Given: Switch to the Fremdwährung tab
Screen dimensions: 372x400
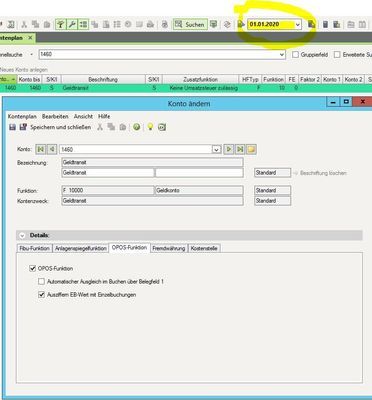Looking at the screenshot, I should tap(169, 248).
